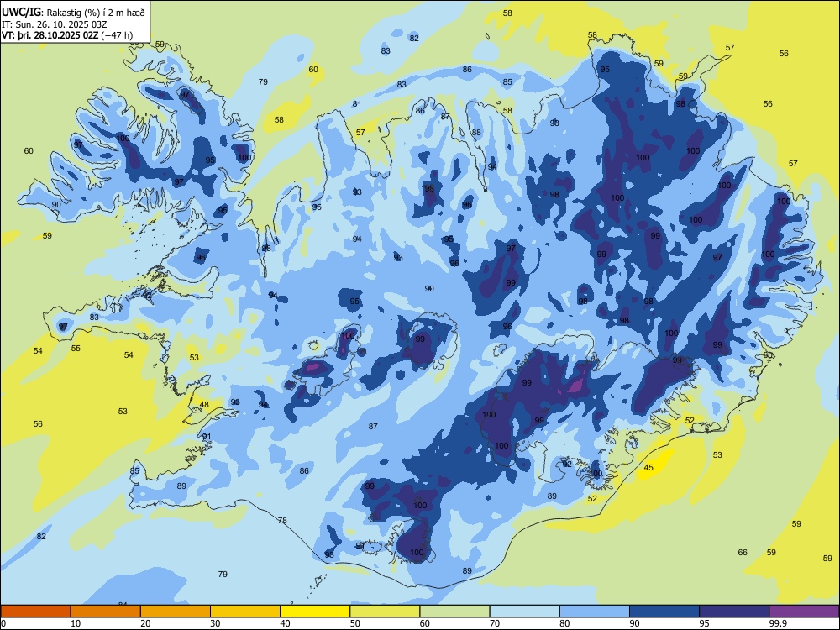Click the title text 'Rakastig (%) í 2 m hæð'

pos(96,12)
